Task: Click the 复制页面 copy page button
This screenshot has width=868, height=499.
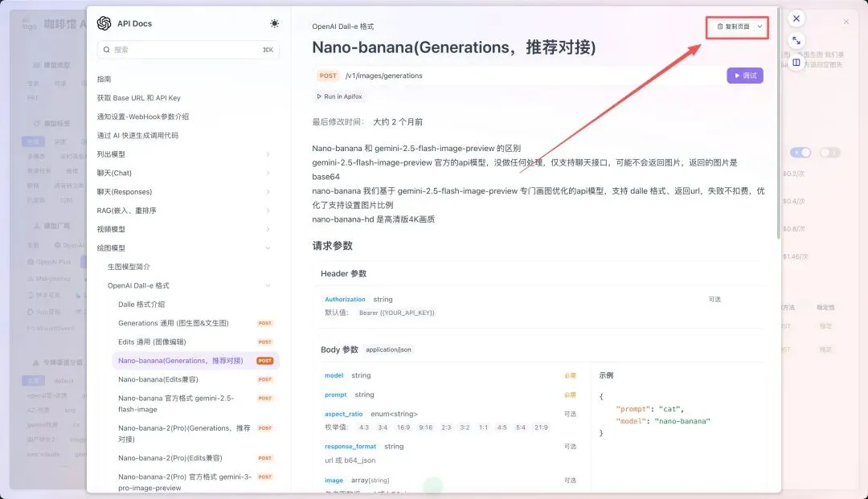Action: 734,27
